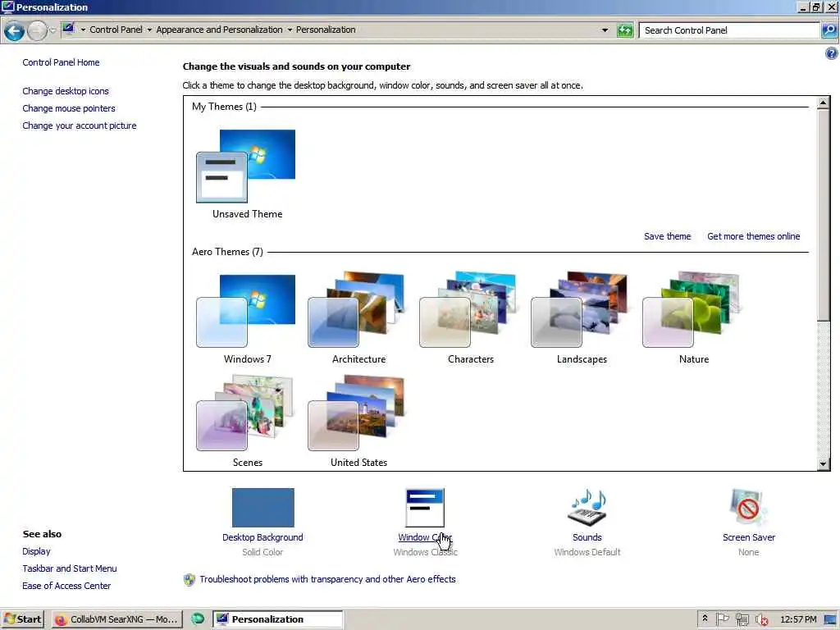Open the Window Color link
This screenshot has height=630, width=840.
pyautogui.click(x=425, y=537)
